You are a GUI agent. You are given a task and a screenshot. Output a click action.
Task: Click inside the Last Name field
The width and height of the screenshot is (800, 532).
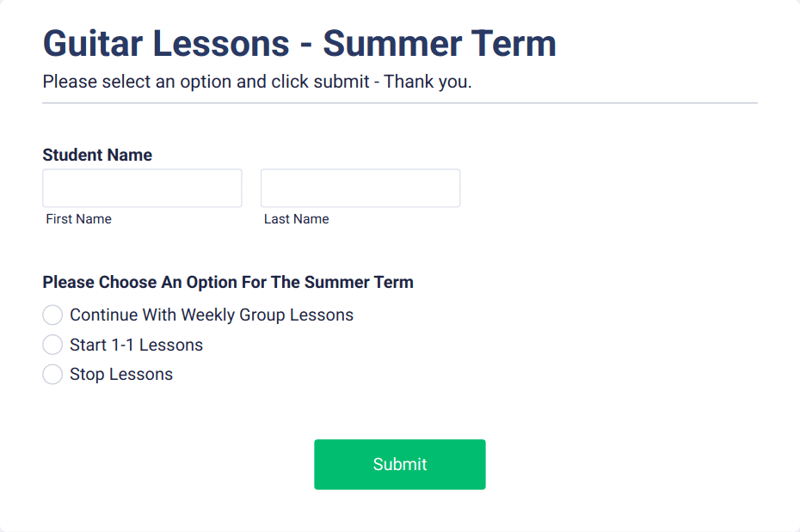(360, 187)
